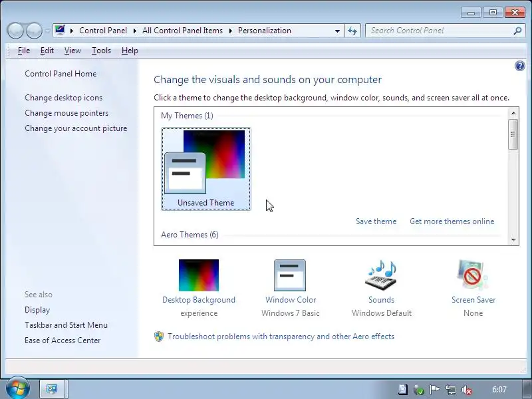Click the theme list scroll down arrow
The width and height of the screenshot is (532, 399).
[x=513, y=240]
